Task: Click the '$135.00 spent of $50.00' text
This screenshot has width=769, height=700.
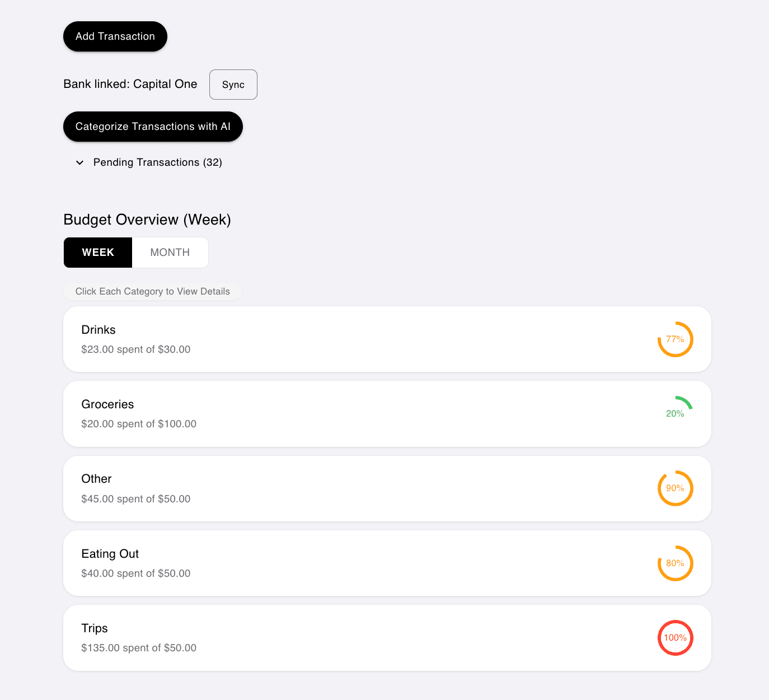Action: (139, 648)
